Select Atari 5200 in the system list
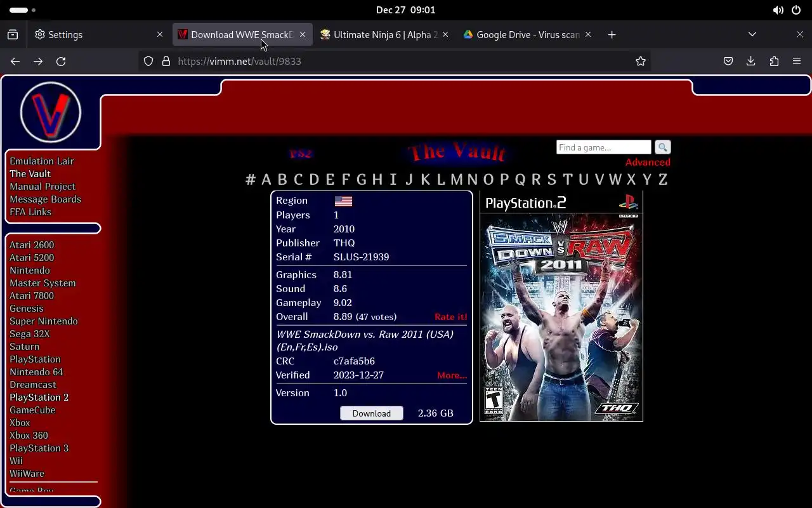Image resolution: width=812 pixels, height=508 pixels. point(32,258)
